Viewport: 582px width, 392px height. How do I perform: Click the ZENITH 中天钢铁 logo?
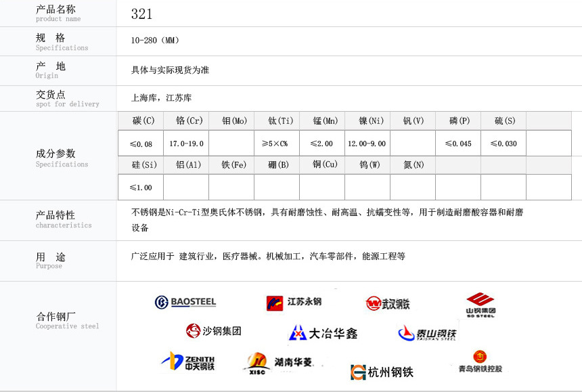pos(187,361)
